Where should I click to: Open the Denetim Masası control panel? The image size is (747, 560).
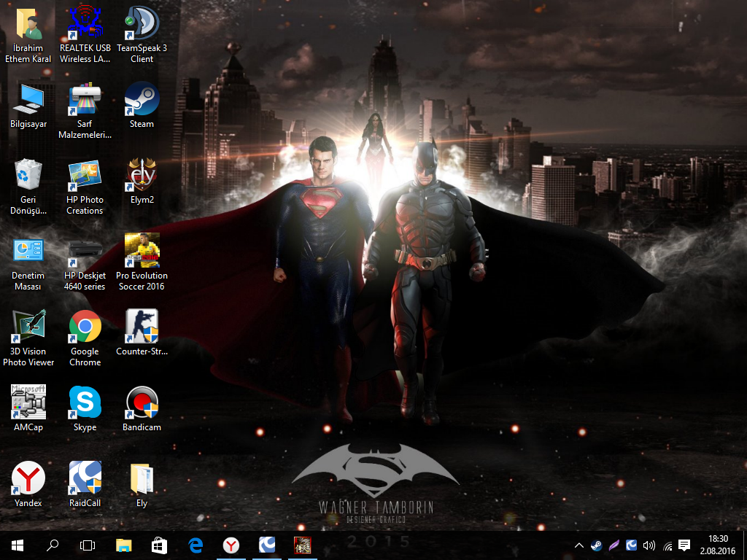click(28, 262)
